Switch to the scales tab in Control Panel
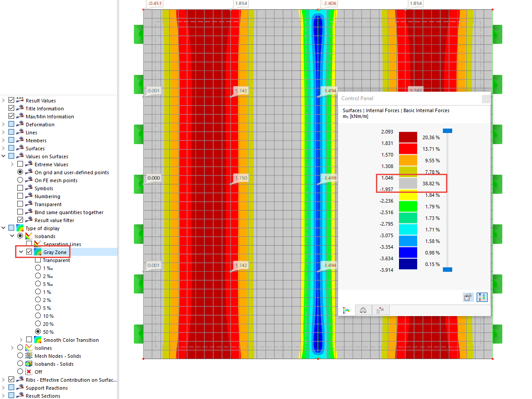The width and height of the screenshot is (532, 399). 363,310
